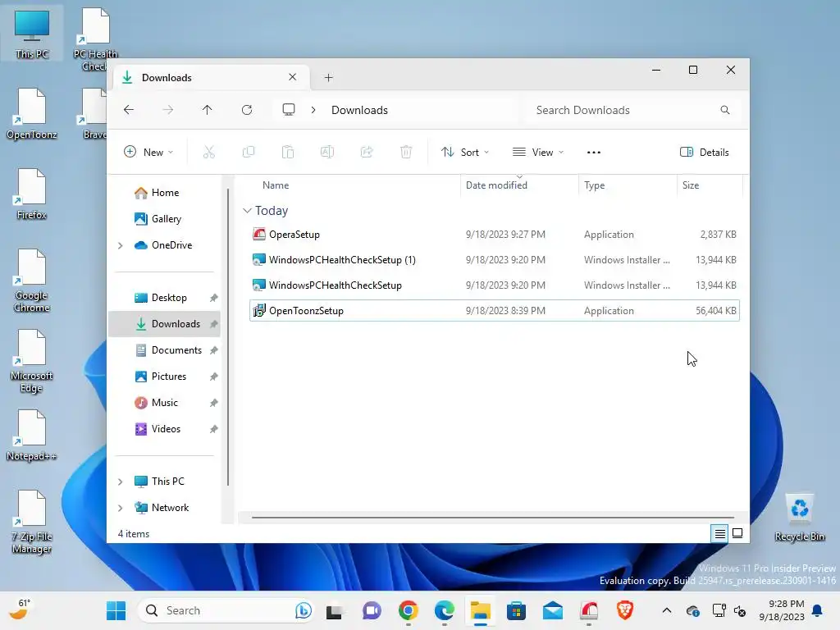Expand Network in navigation pane

121,508
